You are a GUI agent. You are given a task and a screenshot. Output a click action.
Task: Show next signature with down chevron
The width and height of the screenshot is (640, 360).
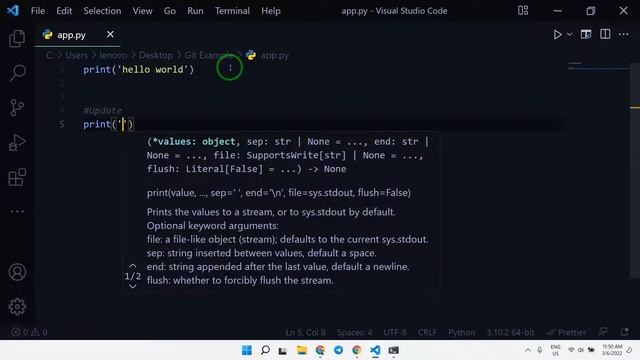[133, 287]
